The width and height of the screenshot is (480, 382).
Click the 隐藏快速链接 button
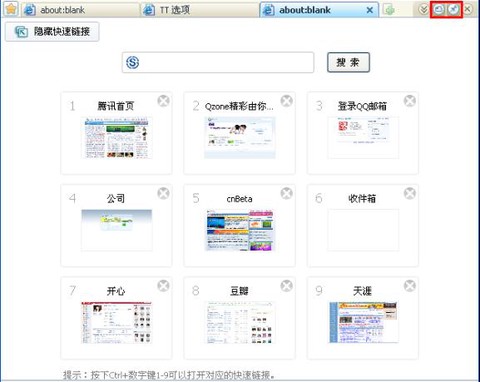tap(52, 32)
